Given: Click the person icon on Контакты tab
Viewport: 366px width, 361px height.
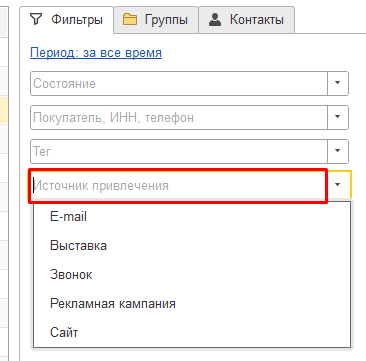Looking at the screenshot, I should [x=215, y=19].
